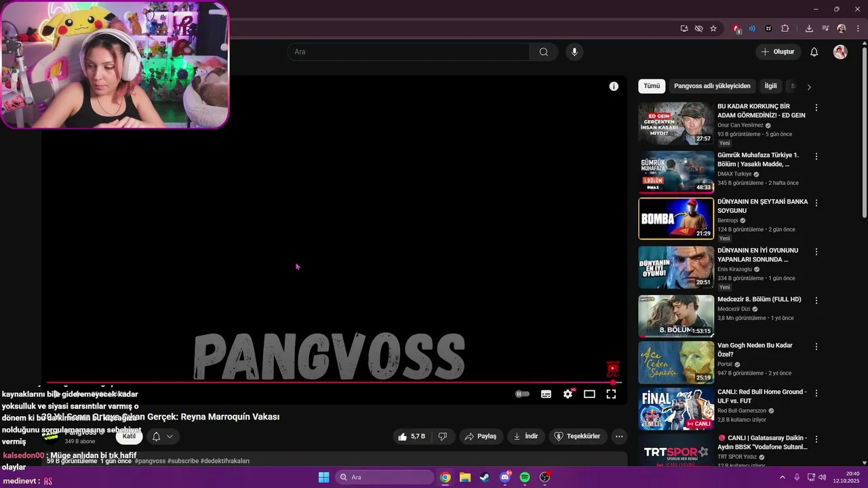Select the Pangvoss adlı yükleyiciden chip

pyautogui.click(x=712, y=86)
